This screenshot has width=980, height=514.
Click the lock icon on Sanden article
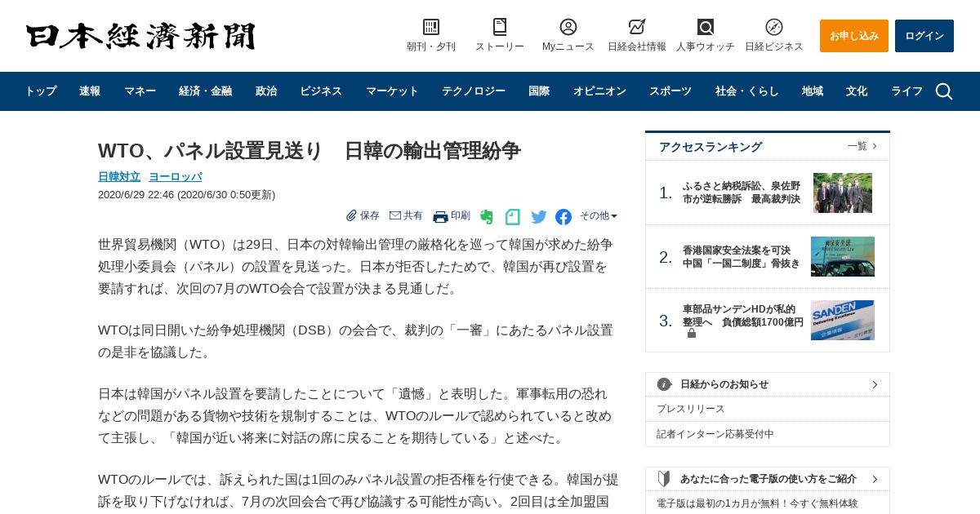tap(692, 334)
